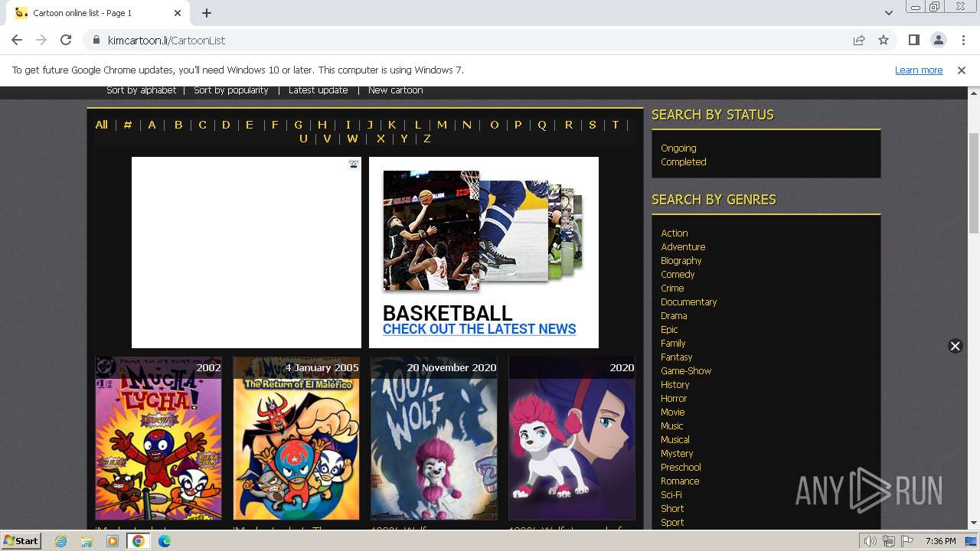980x551 pixels.
Task: Open the Mucha Lucha 2002 cartoon poster
Action: coord(158,438)
